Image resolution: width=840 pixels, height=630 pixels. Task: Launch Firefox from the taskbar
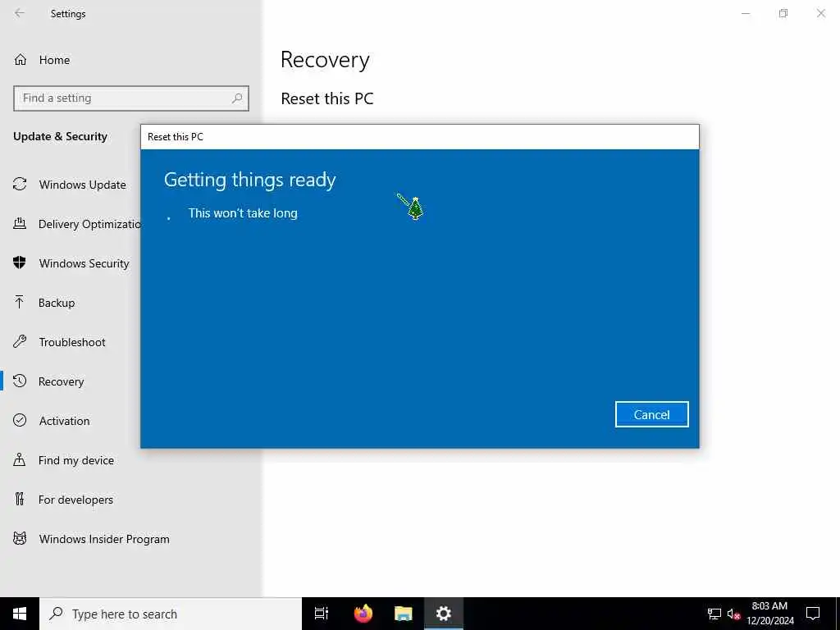point(363,614)
